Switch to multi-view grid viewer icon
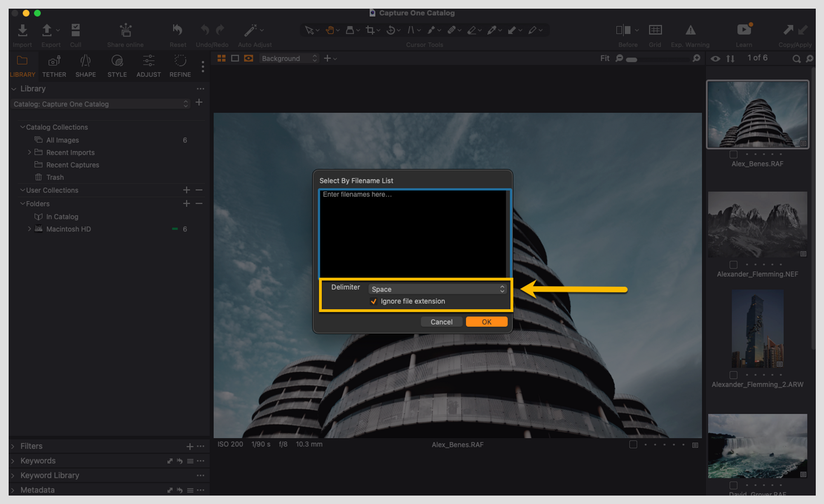Screen dimensions: 824x504 click(221, 58)
